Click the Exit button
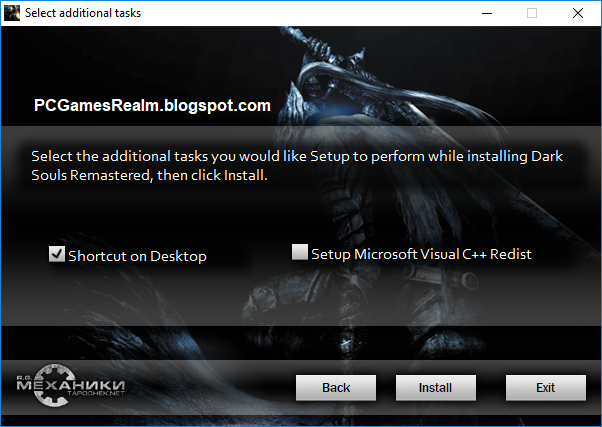Image resolution: width=602 pixels, height=427 pixels. [x=546, y=388]
